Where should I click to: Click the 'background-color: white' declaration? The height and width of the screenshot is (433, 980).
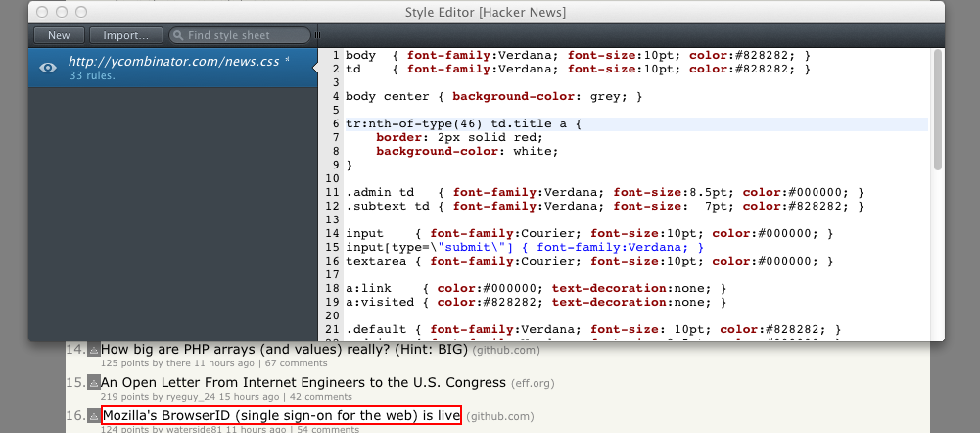coord(467,152)
